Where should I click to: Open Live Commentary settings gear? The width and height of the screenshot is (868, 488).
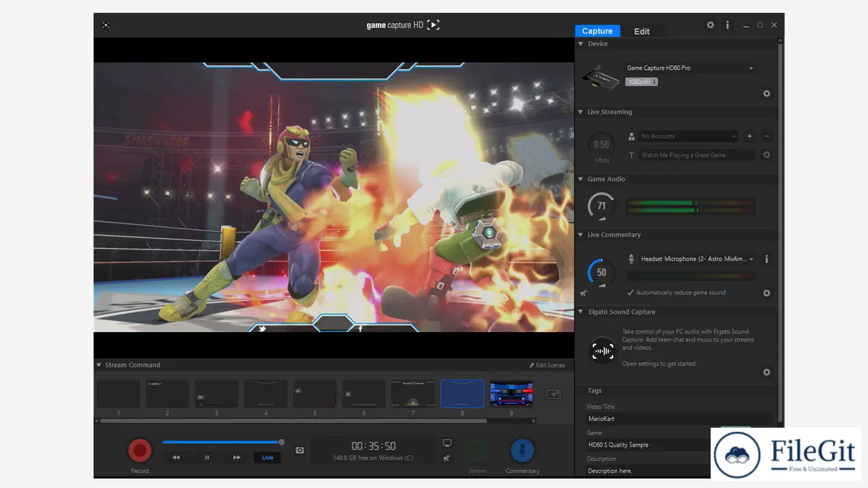point(767,293)
